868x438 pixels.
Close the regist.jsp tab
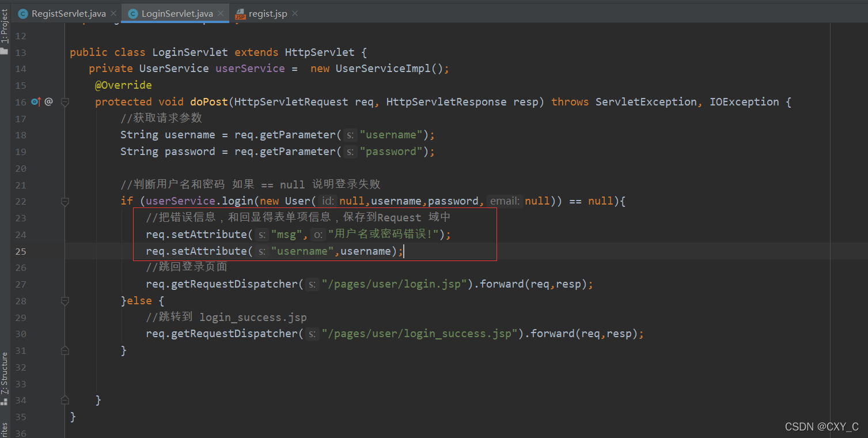click(x=294, y=13)
